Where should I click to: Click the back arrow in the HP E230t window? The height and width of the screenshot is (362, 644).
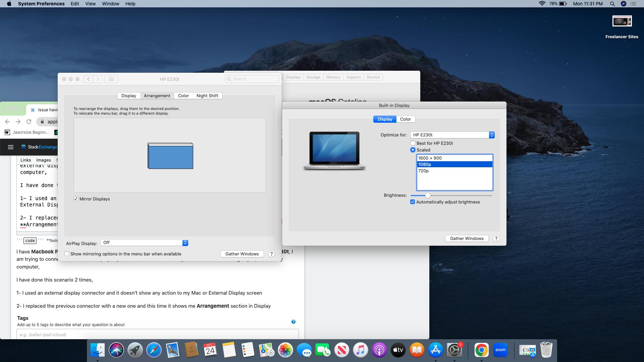pos(88,79)
